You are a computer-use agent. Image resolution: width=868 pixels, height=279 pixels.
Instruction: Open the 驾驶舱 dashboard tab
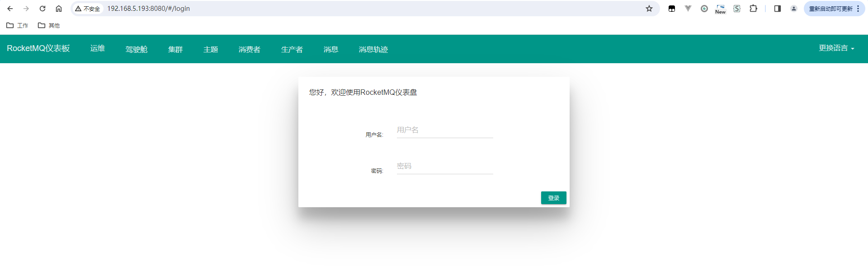pyautogui.click(x=137, y=49)
